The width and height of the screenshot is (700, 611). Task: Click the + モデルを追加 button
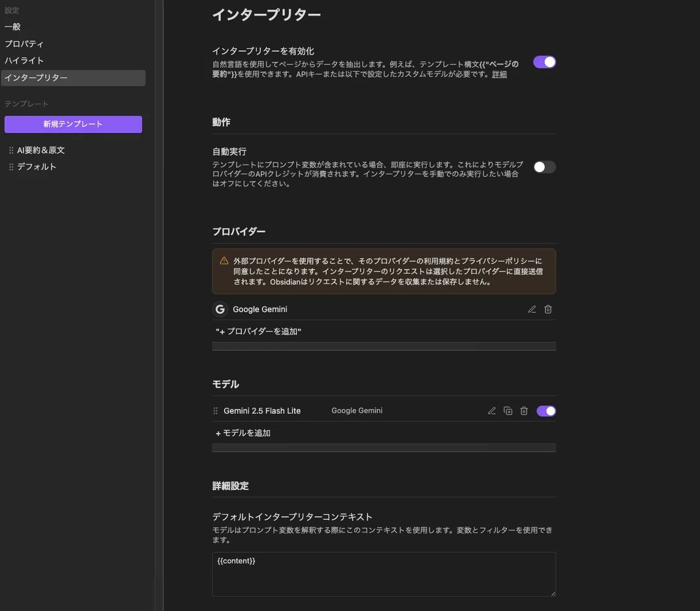tap(243, 433)
